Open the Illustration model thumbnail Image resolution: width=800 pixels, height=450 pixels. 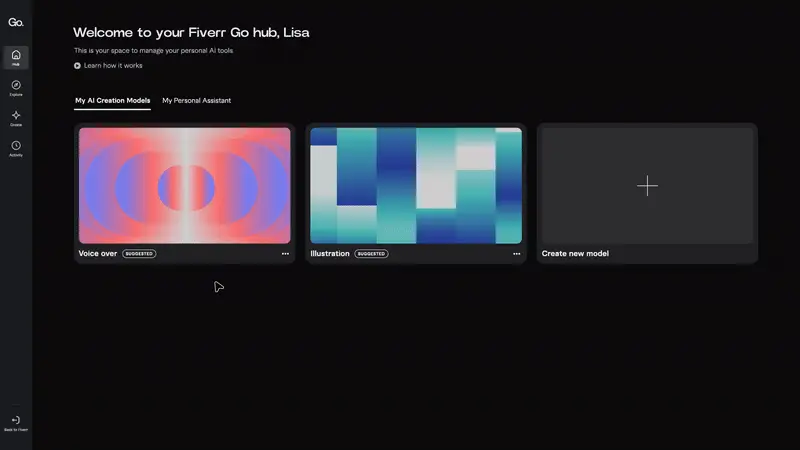(416, 185)
